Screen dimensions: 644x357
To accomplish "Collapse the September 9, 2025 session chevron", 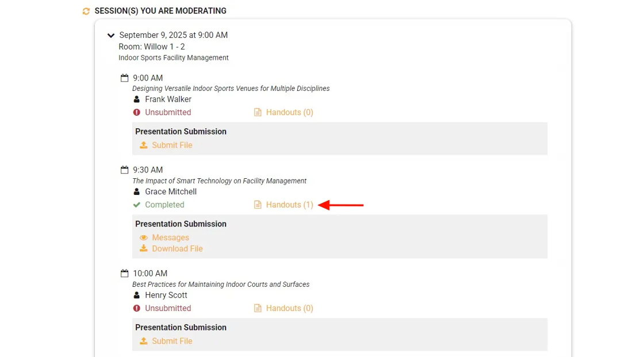I will click(111, 35).
